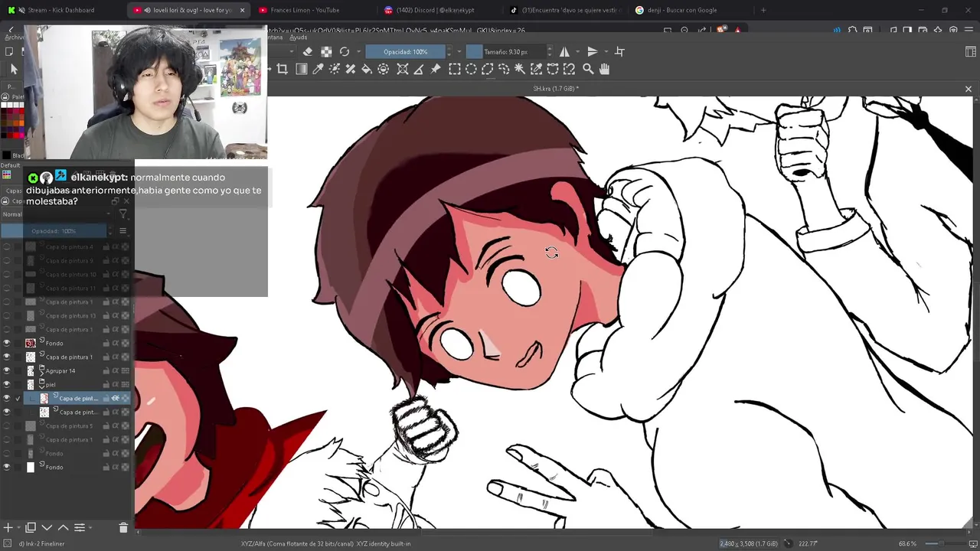Image resolution: width=980 pixels, height=551 pixels.
Task: Select the Colorize Mask tool
Action: [335, 69]
